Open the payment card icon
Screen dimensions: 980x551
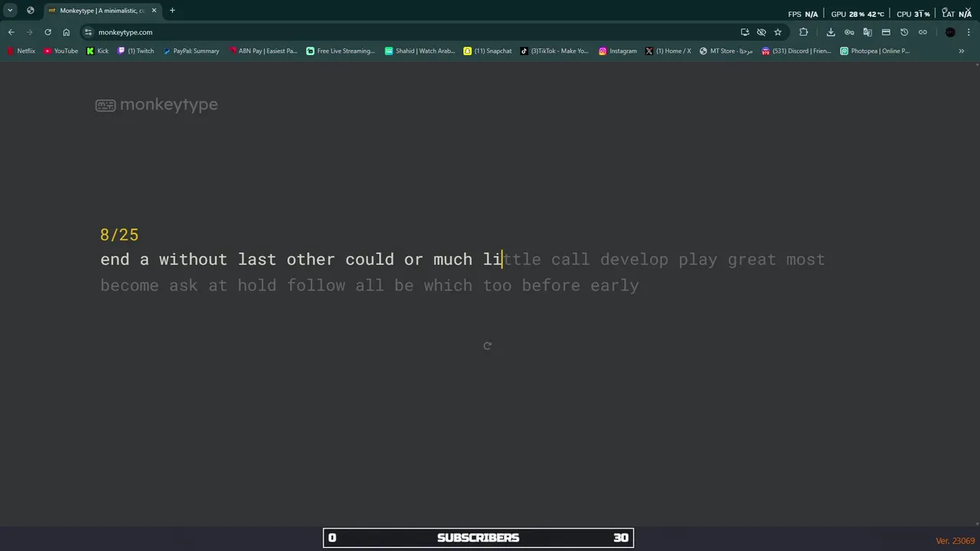pos(886,32)
